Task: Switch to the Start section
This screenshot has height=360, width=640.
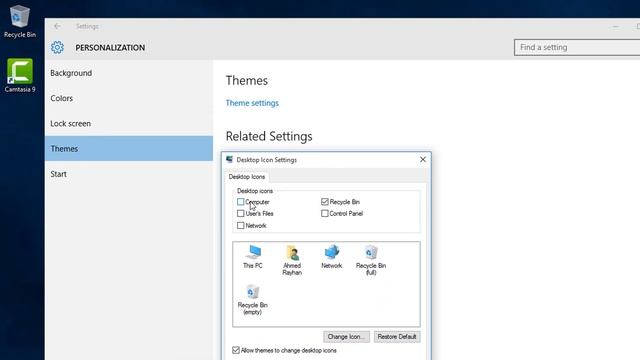Action: coord(129,174)
